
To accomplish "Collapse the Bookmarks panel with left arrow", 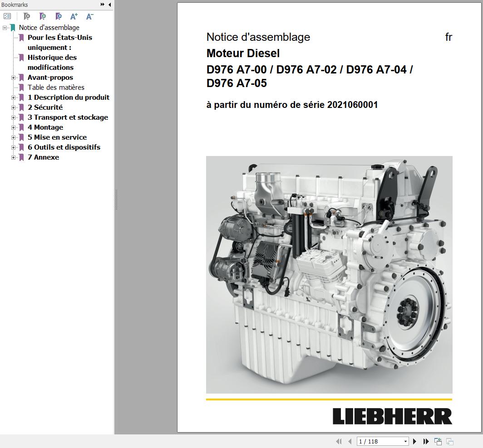I will click(x=110, y=5).
